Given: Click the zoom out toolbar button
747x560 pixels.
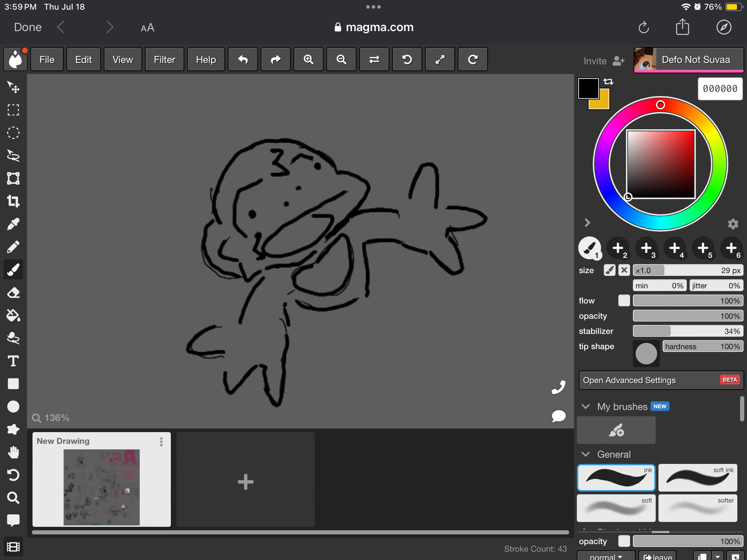Looking at the screenshot, I should tap(341, 59).
